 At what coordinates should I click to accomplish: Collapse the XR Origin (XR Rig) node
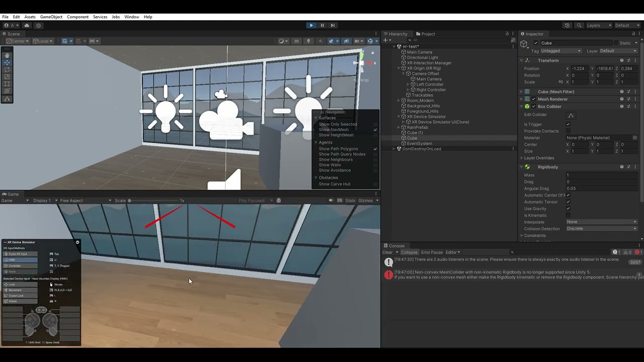click(399, 68)
